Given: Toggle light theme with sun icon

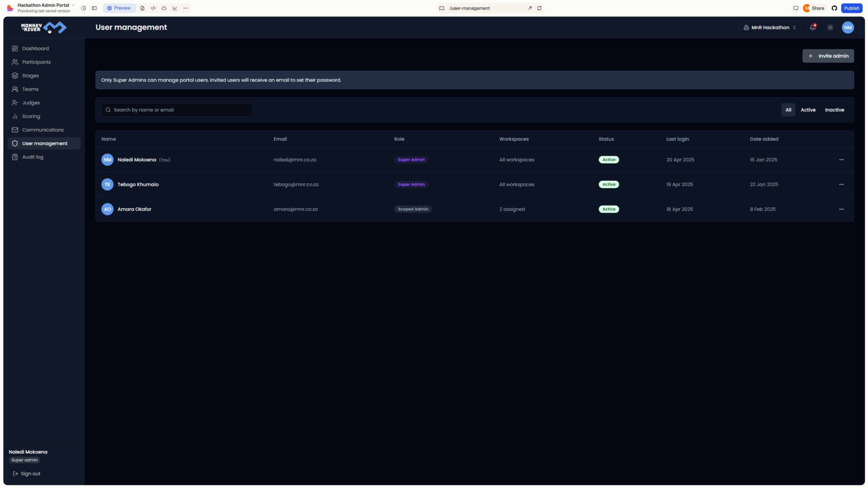Looking at the screenshot, I should pyautogui.click(x=830, y=27).
